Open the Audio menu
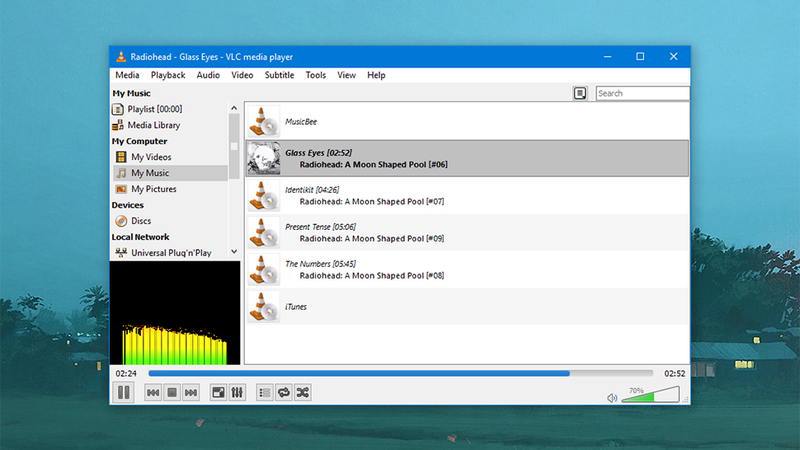800x450 pixels. (208, 75)
